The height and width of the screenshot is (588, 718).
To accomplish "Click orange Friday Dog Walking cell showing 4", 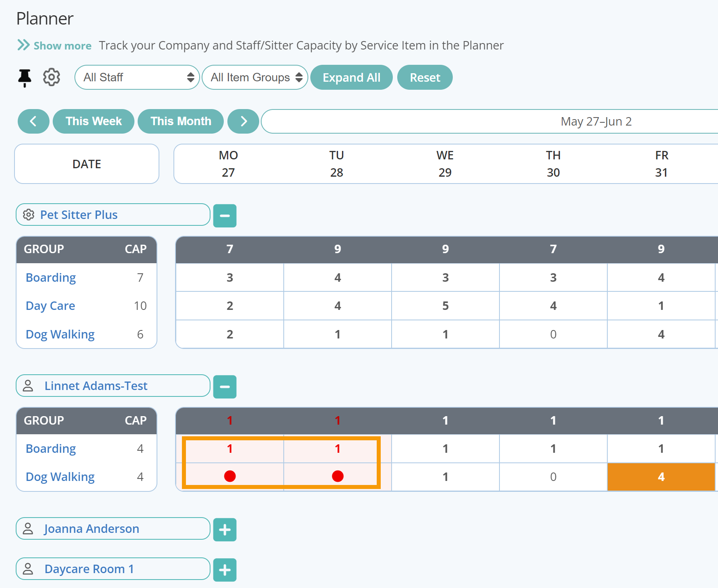I will click(661, 477).
